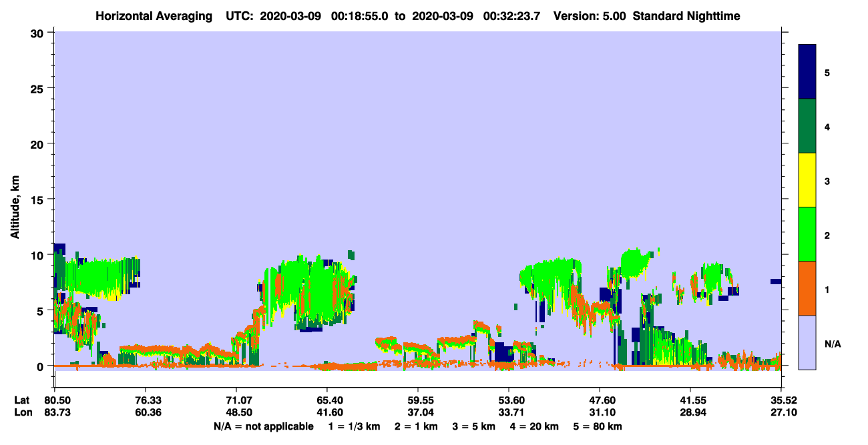Click the lavender N/A colorbar segment
868x445 pixels.
point(807,342)
